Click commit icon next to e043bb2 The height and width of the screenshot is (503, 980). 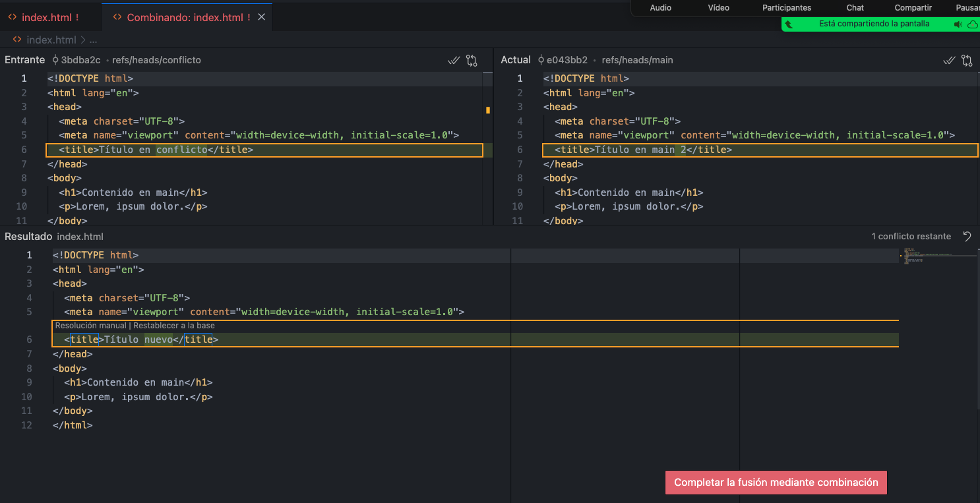pyautogui.click(x=541, y=60)
